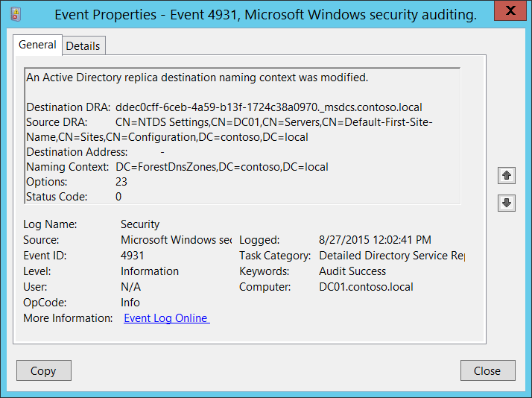Click the Keywords Audit Success value

click(x=352, y=271)
